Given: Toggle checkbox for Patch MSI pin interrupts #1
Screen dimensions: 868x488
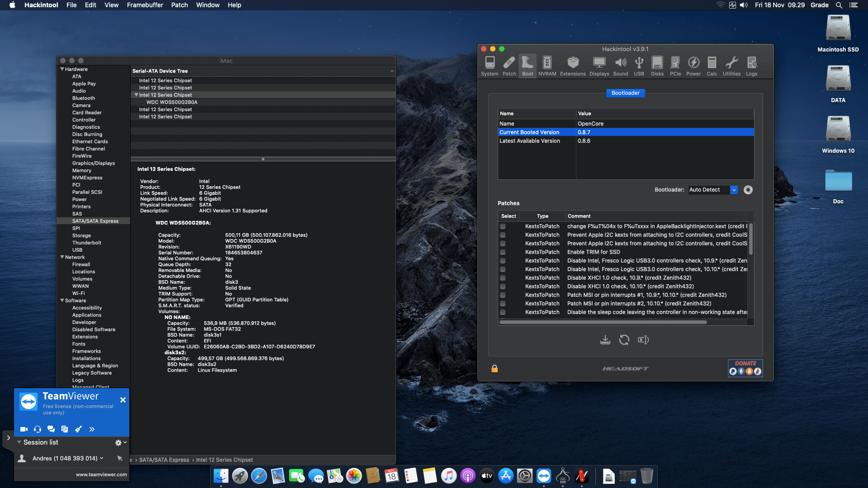Looking at the screenshot, I should (503, 295).
